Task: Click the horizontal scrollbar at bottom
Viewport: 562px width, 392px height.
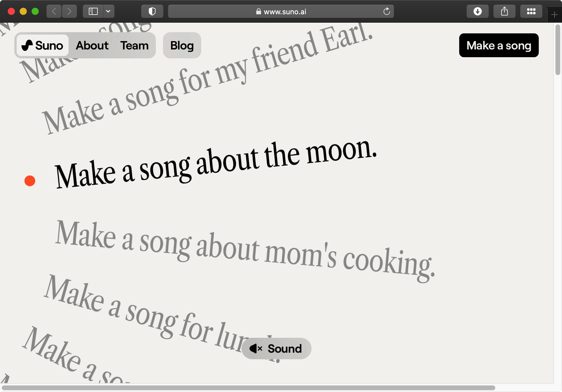Action: click(249, 388)
